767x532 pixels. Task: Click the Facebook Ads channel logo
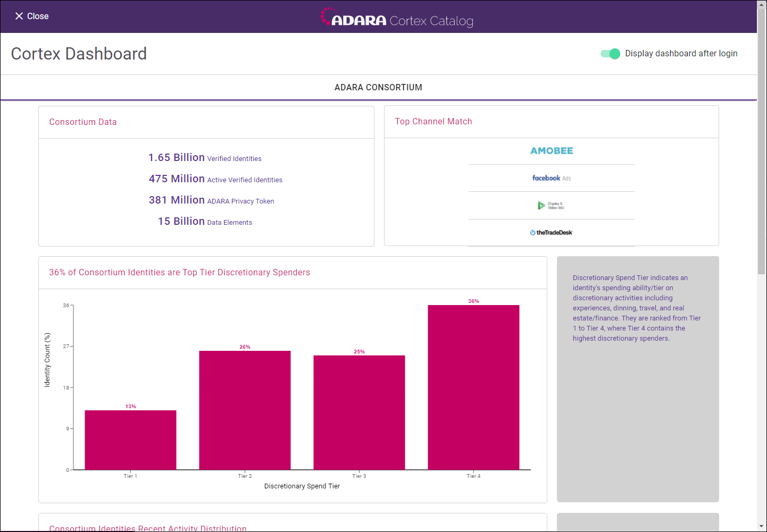click(x=552, y=178)
